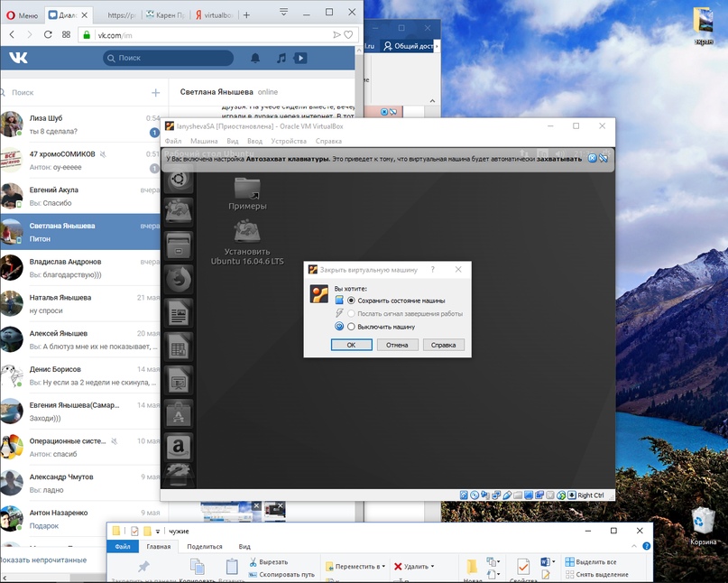This screenshot has width=728, height=583.
Task: Select 'Сохранить состояние машины' radio option
Action: point(352,301)
